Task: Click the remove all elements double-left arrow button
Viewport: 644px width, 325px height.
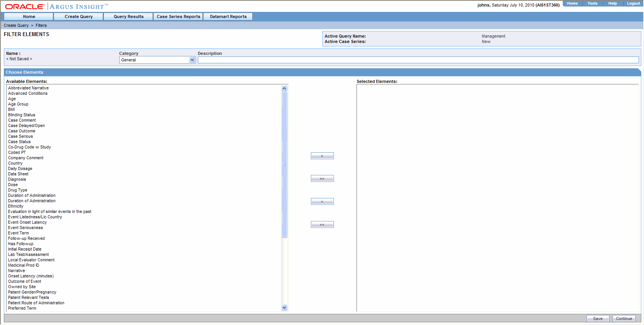Action: [x=322, y=224]
